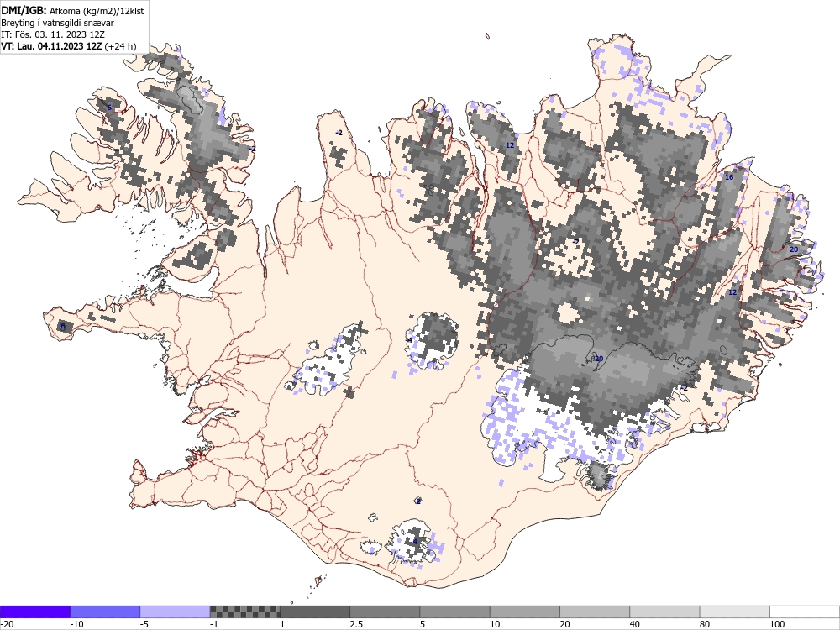Click the very pale 80 to 100 swatch
This screenshot has height=630, width=840.
click(x=734, y=612)
